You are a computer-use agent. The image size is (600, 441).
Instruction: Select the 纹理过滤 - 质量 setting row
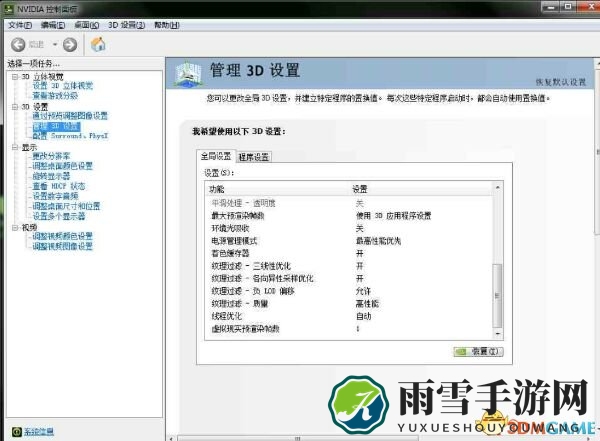point(349,304)
